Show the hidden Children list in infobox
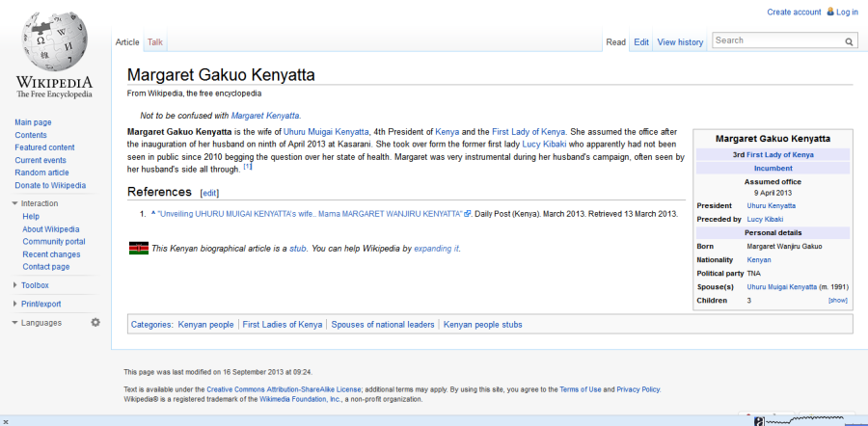Screen dimensions: 868x426 pyautogui.click(x=837, y=301)
